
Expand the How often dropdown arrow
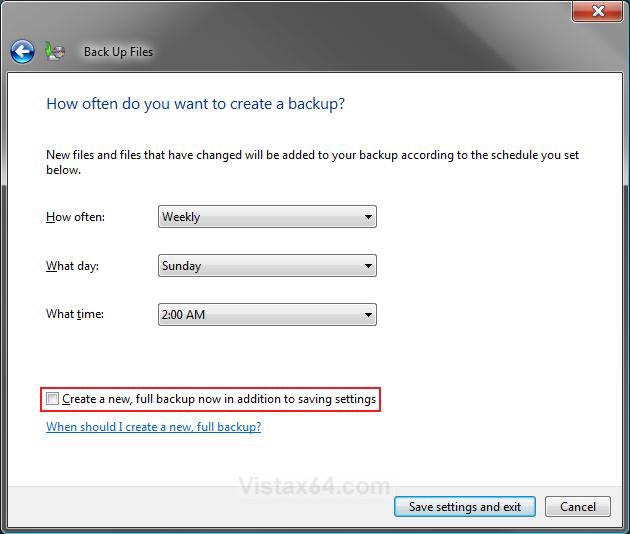(368, 217)
